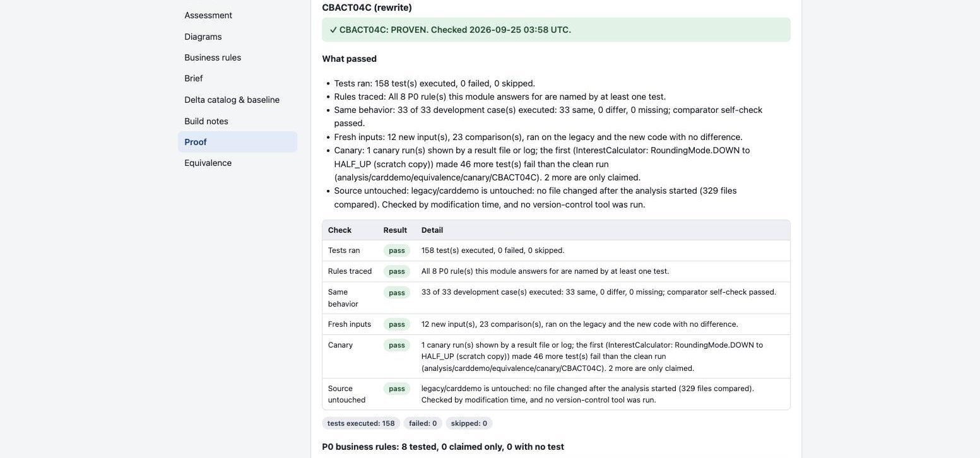
Task: Click the pass badge for Source untouched
Action: [397, 389]
